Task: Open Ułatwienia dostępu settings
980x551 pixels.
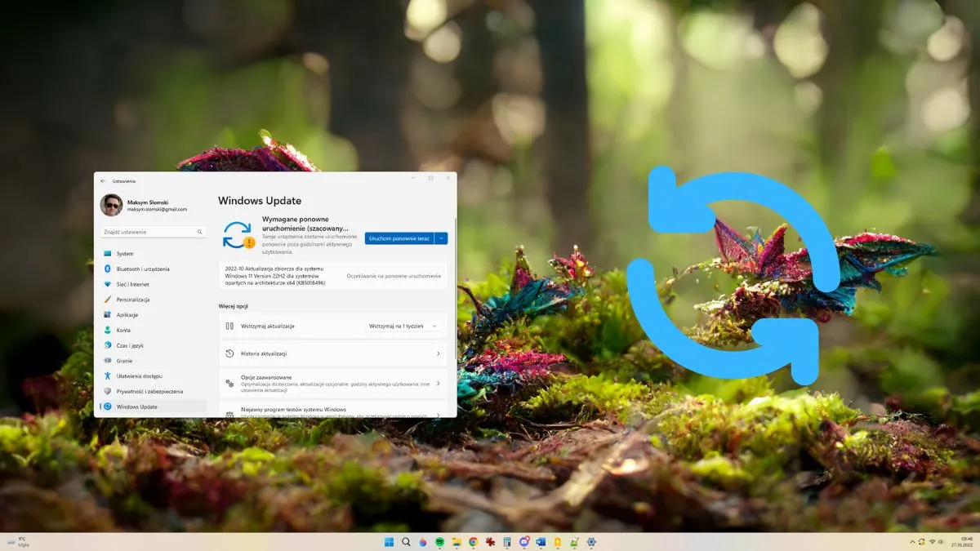Action: coord(140,376)
